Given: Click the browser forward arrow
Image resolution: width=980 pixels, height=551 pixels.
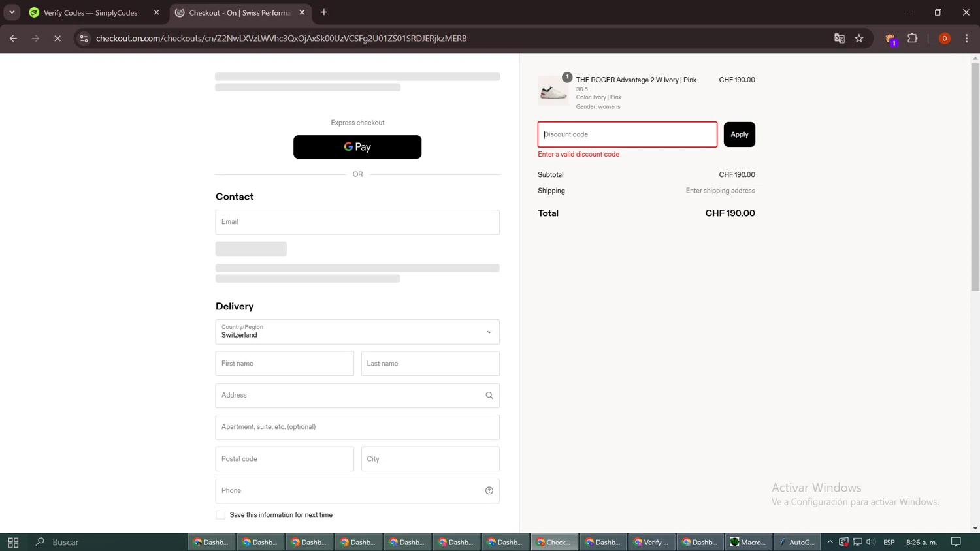Looking at the screenshot, I should point(35,39).
